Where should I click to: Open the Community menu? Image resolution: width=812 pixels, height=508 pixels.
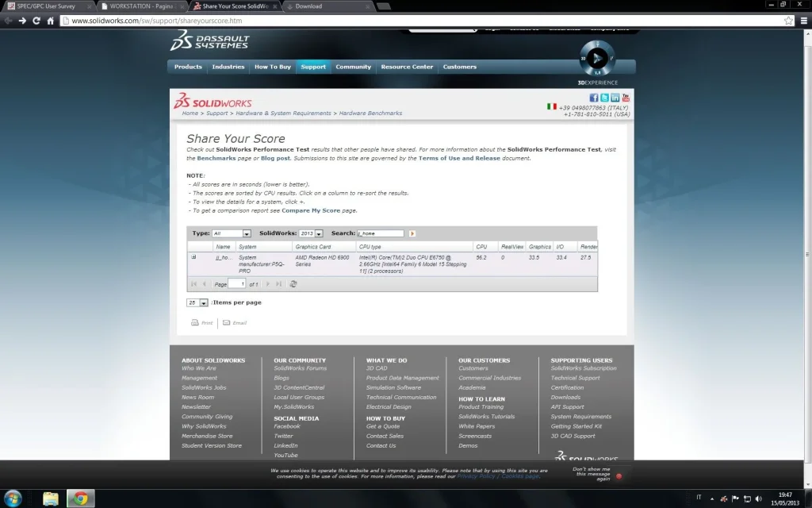(353, 67)
